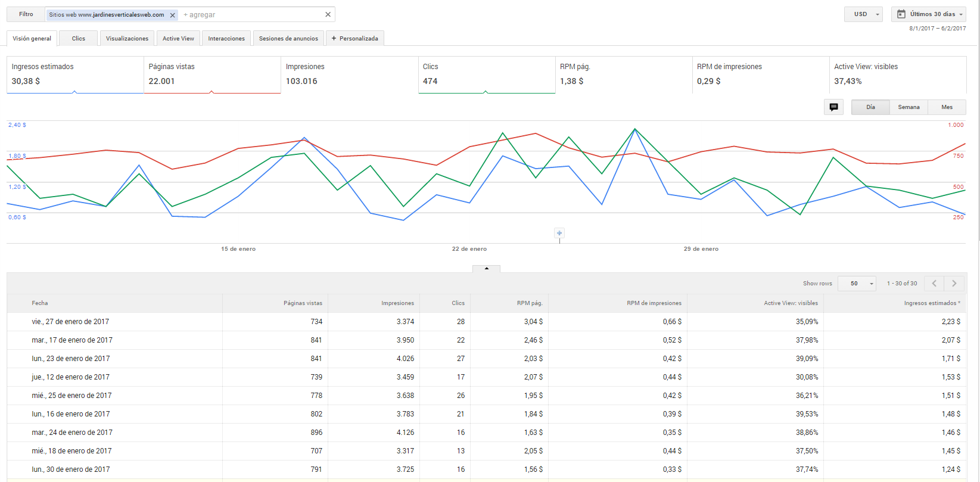
Task: Toggle the Ingresos estimados metric card
Action: (75, 74)
